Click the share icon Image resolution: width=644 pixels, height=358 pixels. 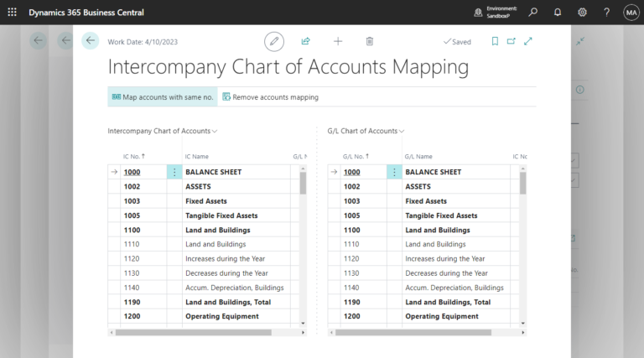(x=306, y=41)
